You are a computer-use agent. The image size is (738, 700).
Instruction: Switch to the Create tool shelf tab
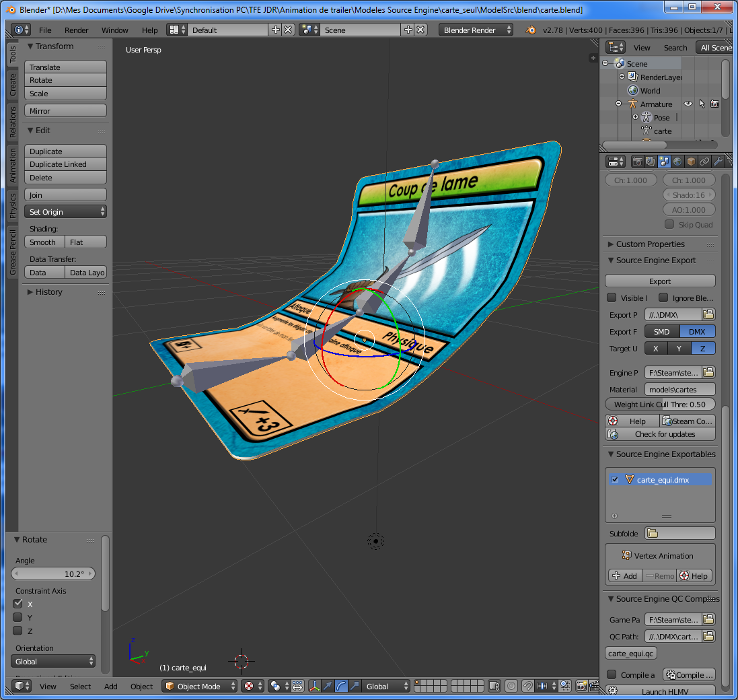[13, 85]
